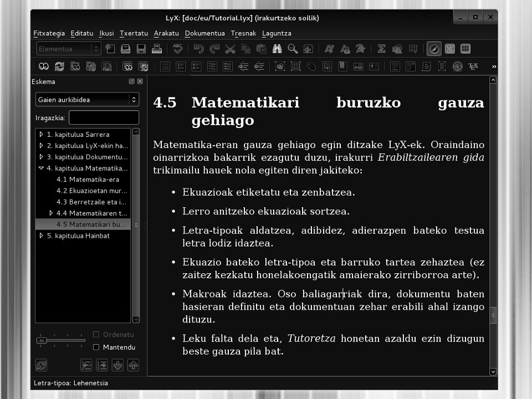Toggle the math toolbar Sigma button
Viewport: 532px width, 399px height.
(450, 49)
